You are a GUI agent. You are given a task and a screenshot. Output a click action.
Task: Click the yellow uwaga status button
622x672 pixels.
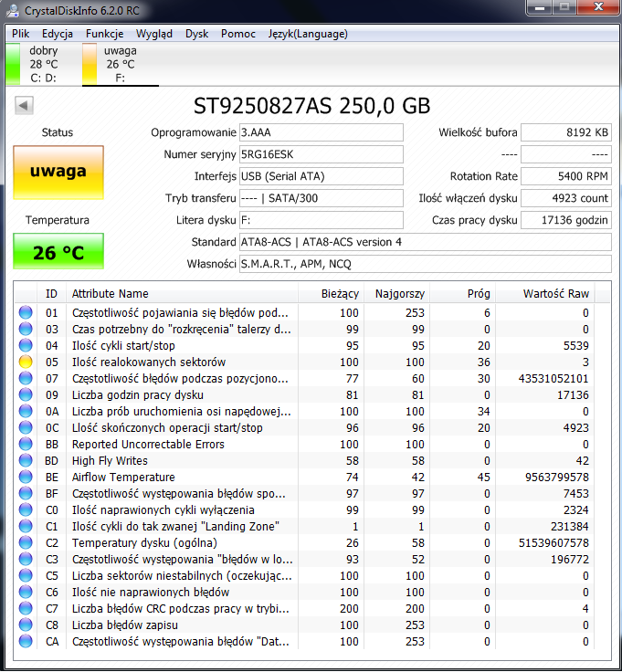tap(58, 173)
